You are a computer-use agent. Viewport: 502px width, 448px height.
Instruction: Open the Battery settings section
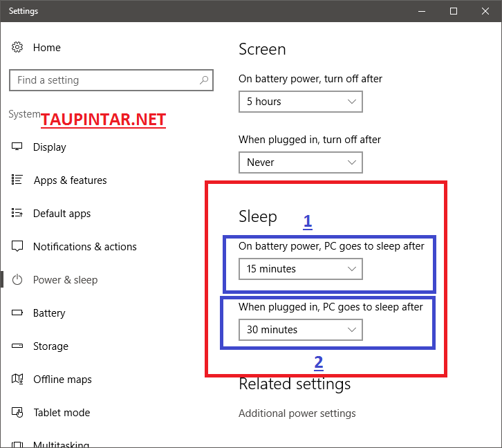49,313
